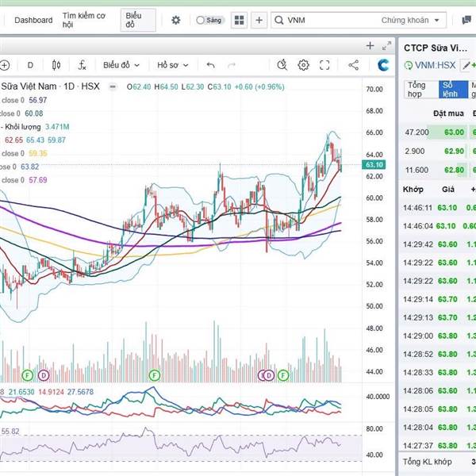Image resolution: width=476 pixels, height=476 pixels.
Task: Click the Giá column header
Action: [x=448, y=190]
